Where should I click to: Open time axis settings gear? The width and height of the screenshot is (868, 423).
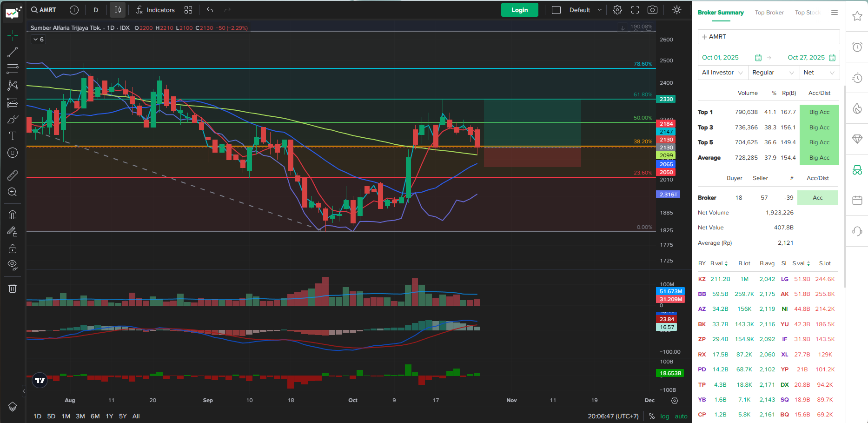click(x=675, y=401)
